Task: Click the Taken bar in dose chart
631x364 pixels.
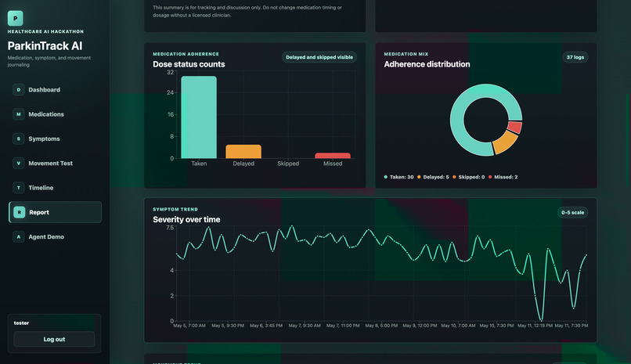Action: 199,117
